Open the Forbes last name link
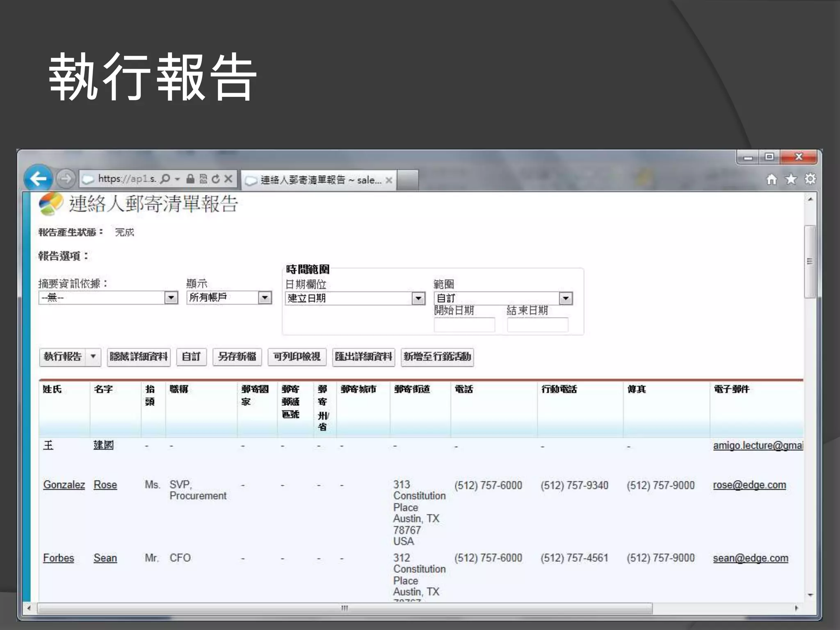The height and width of the screenshot is (630, 840). (x=59, y=558)
